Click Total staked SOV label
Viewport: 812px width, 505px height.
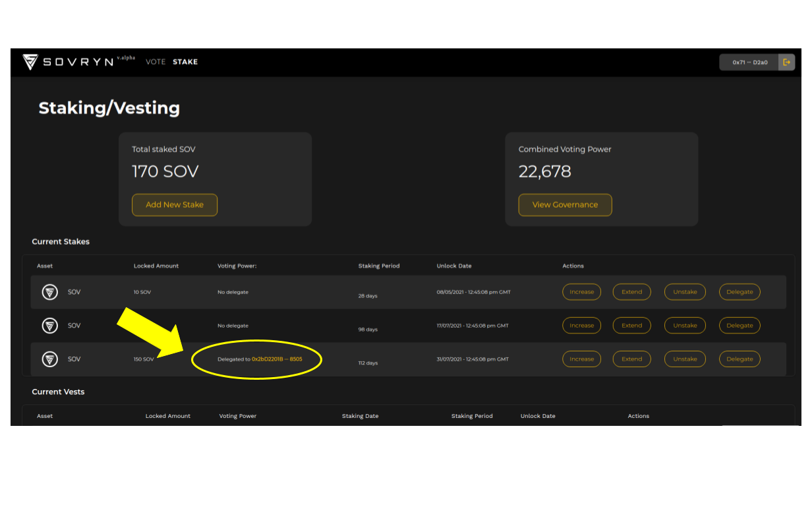tap(163, 150)
